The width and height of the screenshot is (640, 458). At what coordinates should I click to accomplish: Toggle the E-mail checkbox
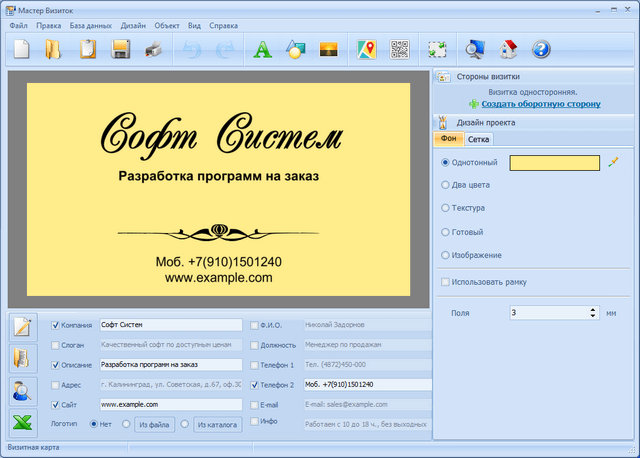[x=255, y=405]
